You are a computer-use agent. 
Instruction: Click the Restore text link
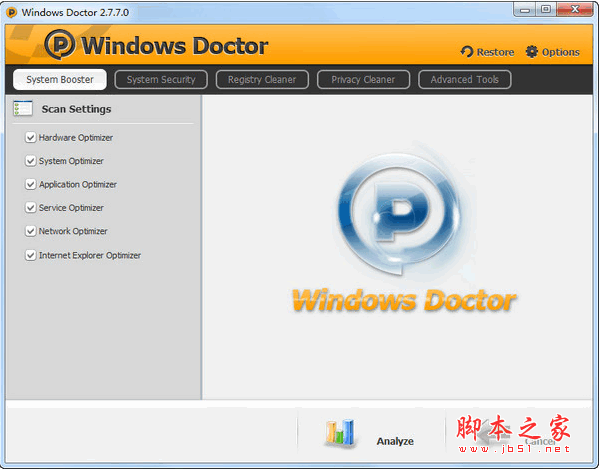click(x=495, y=52)
